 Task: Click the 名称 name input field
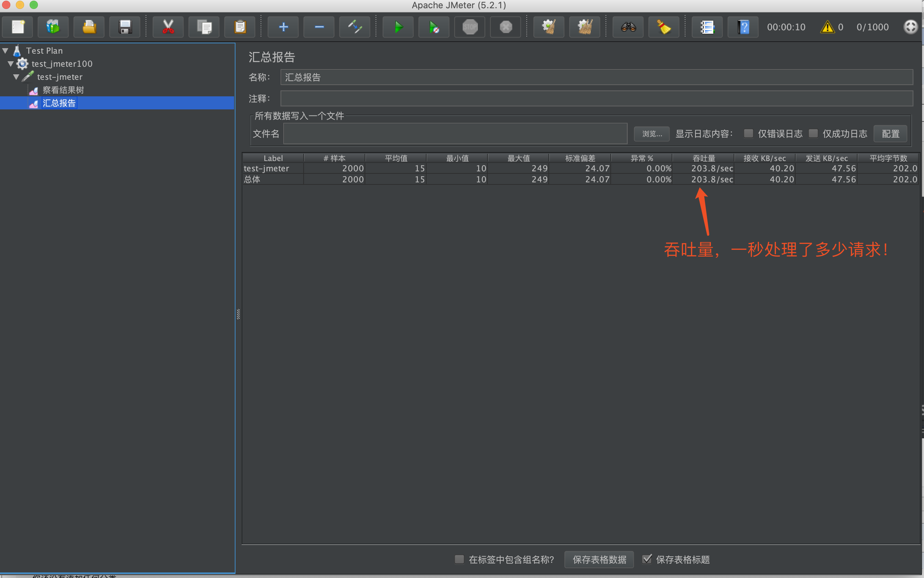pos(597,77)
